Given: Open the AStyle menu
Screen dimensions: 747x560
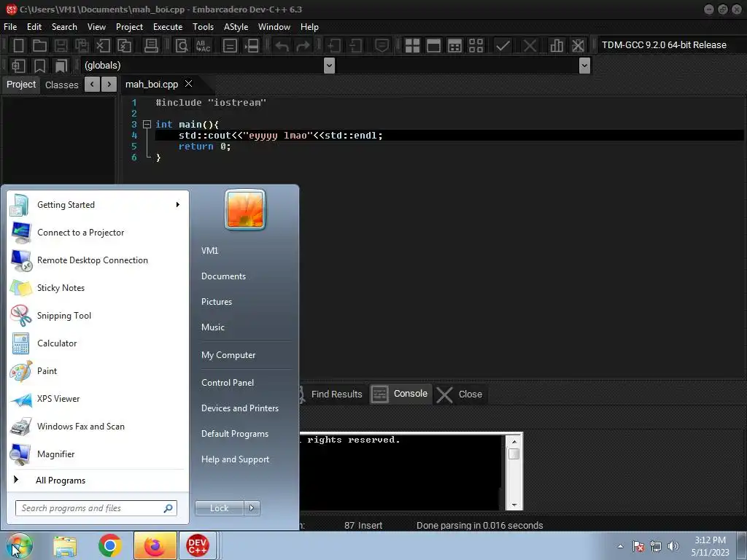Looking at the screenshot, I should pos(236,27).
